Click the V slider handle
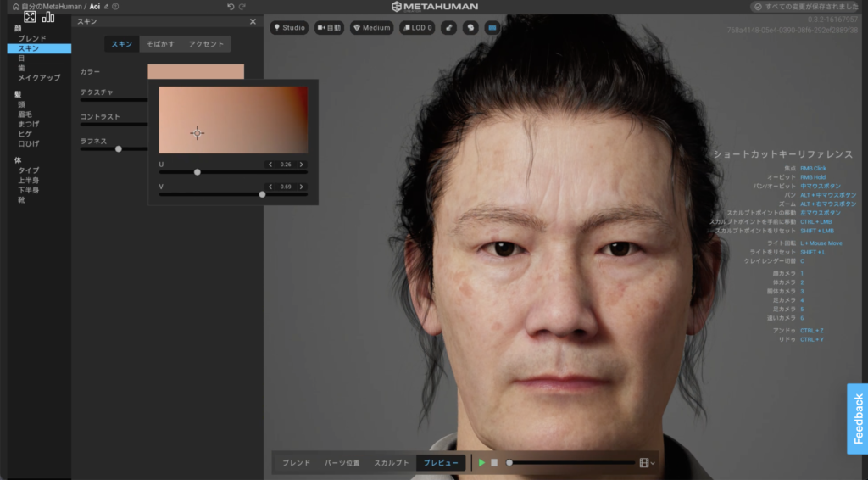This screenshot has width=868, height=480. [263, 194]
